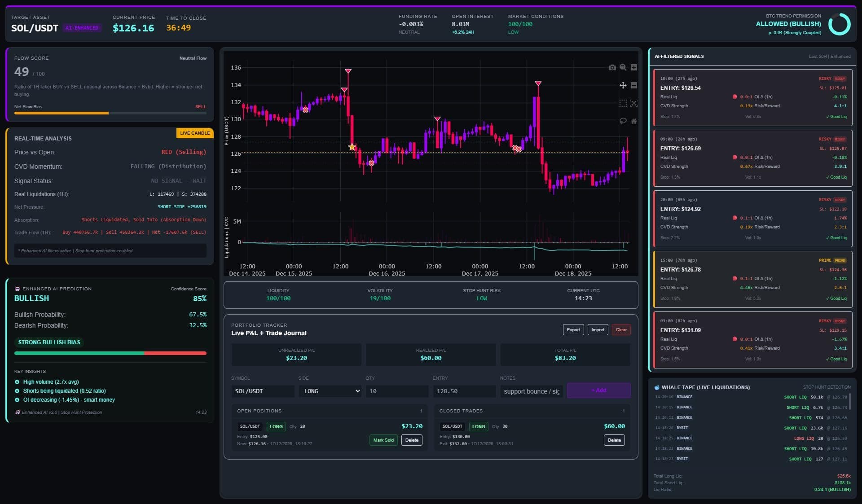
Task: Mark the SOL/USDT open position as sold
Action: point(383,440)
